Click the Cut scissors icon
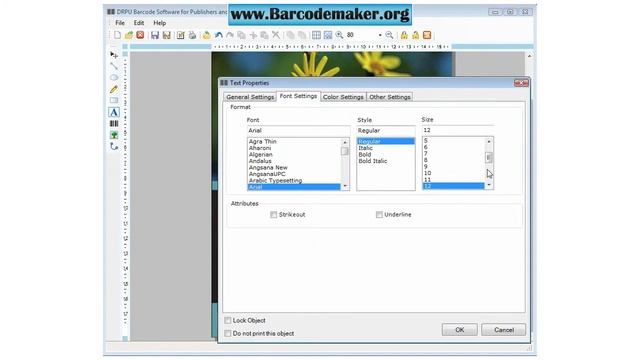Screen dimensions: 640x360 (x=276, y=35)
